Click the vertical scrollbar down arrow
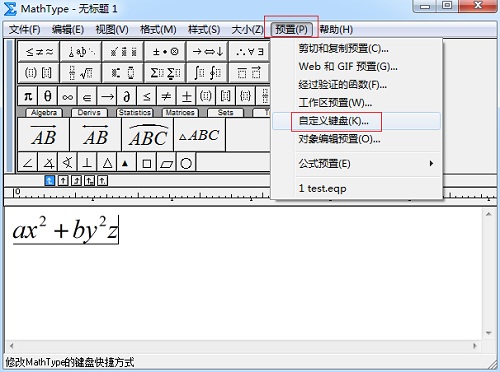The image size is (500, 372). click(489, 333)
